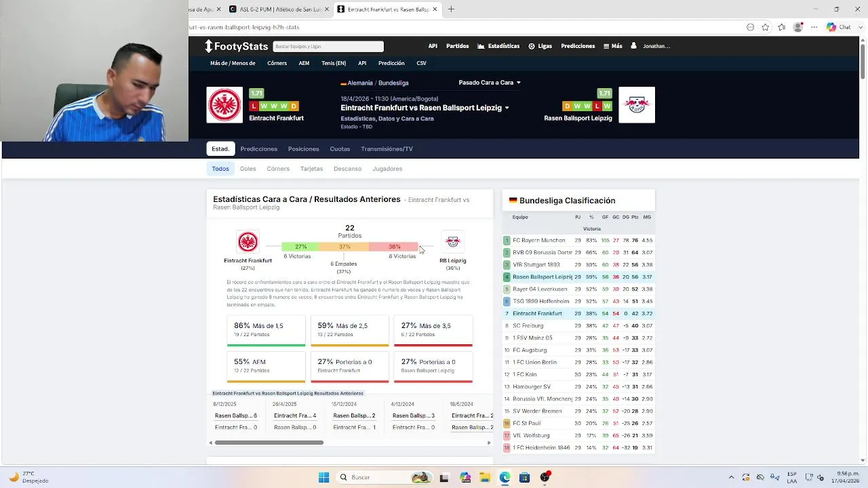Open the AEM link in sub-navigation

(x=304, y=63)
